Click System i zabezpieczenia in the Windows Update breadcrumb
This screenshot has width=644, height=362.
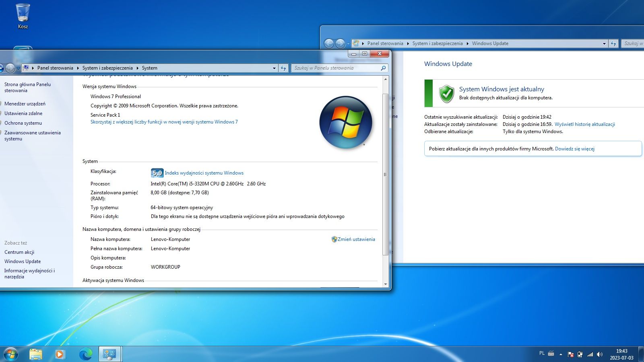pyautogui.click(x=438, y=43)
